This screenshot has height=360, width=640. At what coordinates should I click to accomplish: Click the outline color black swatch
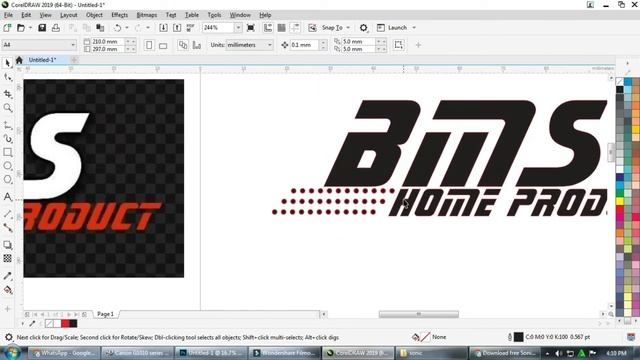click(518, 337)
